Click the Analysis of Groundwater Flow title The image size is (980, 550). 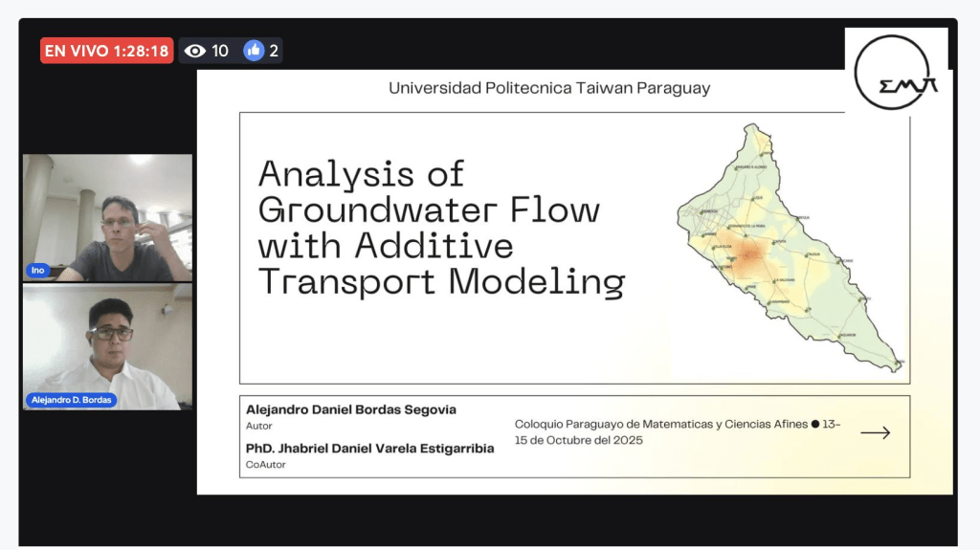click(440, 229)
